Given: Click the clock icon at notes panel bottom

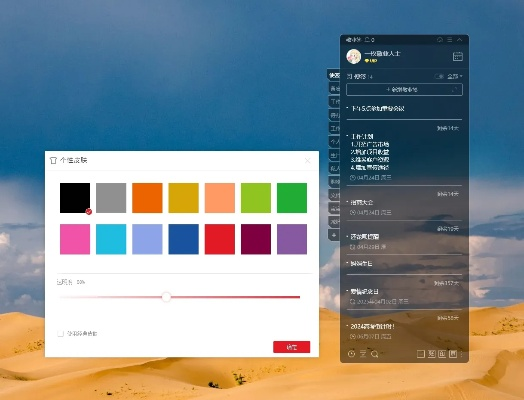Looking at the screenshot, I should coord(351,354).
